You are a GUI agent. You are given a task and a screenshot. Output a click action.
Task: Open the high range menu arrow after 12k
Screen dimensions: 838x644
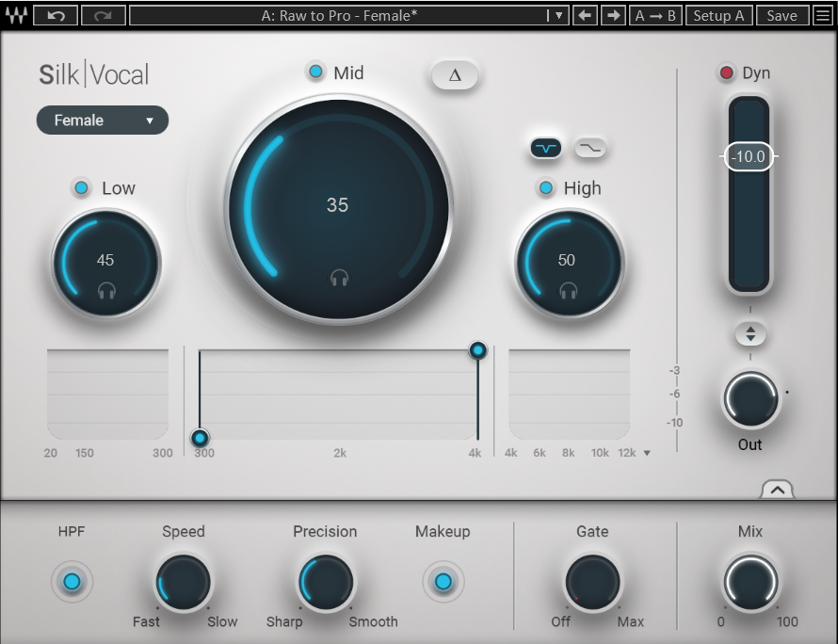point(647,453)
